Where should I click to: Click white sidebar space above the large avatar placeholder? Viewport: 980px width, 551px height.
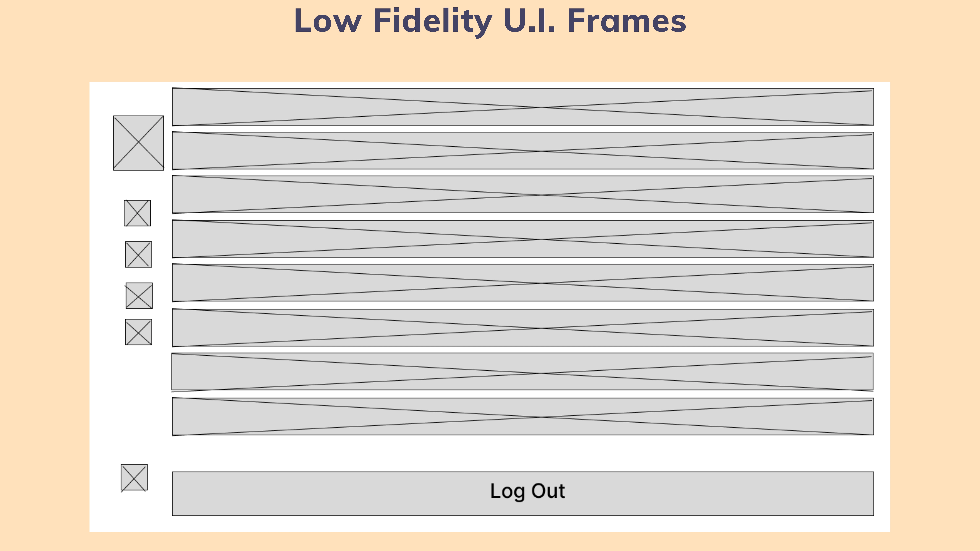(139, 99)
